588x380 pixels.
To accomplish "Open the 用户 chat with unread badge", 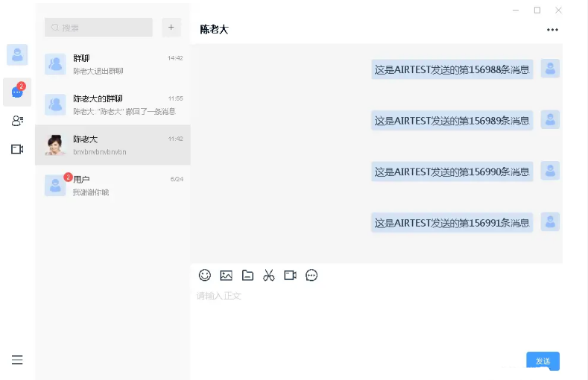I will (113, 186).
